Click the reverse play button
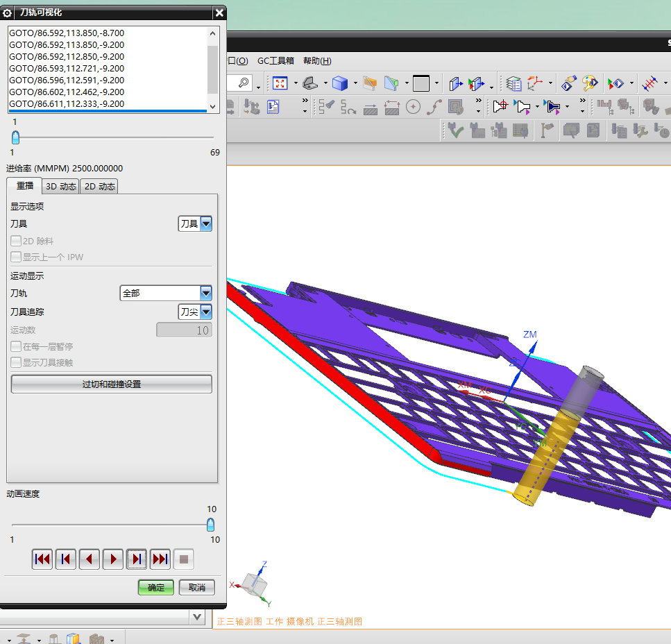Screen dimensions: 671x644 (x=89, y=559)
